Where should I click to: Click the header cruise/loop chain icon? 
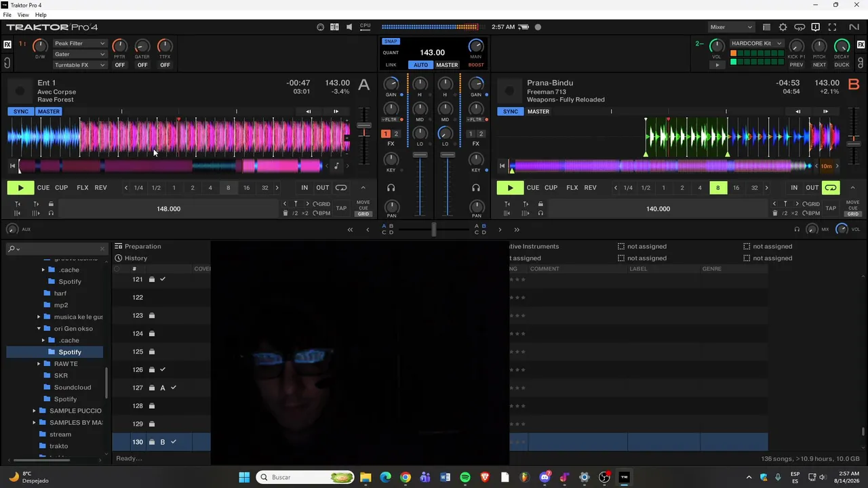pyautogui.click(x=800, y=27)
